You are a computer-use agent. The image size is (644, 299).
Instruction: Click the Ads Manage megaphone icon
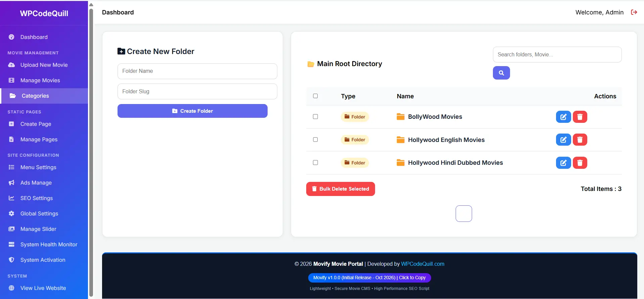[11, 183]
